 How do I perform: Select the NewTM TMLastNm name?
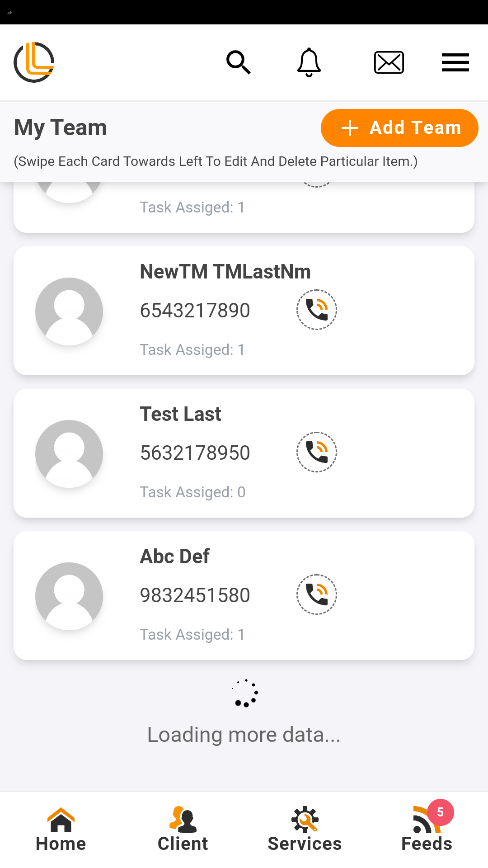click(225, 272)
